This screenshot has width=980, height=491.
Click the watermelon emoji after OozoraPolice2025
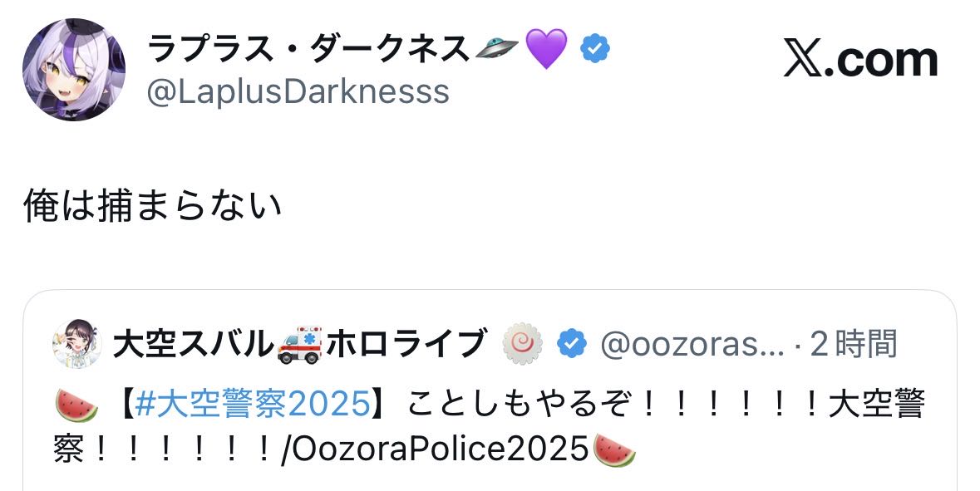tap(615, 449)
